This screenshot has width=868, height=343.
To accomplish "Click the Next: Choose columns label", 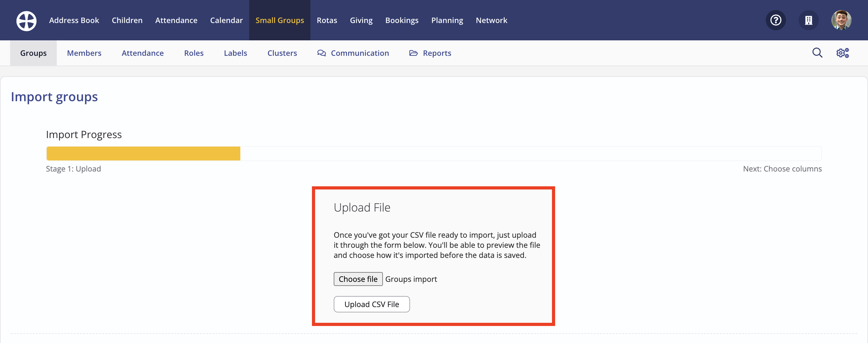I will tap(782, 169).
